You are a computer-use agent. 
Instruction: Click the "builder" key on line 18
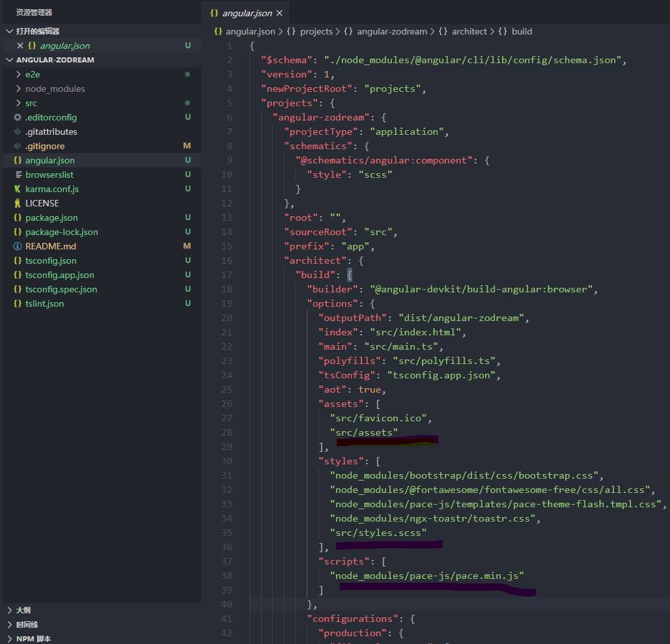coord(333,289)
